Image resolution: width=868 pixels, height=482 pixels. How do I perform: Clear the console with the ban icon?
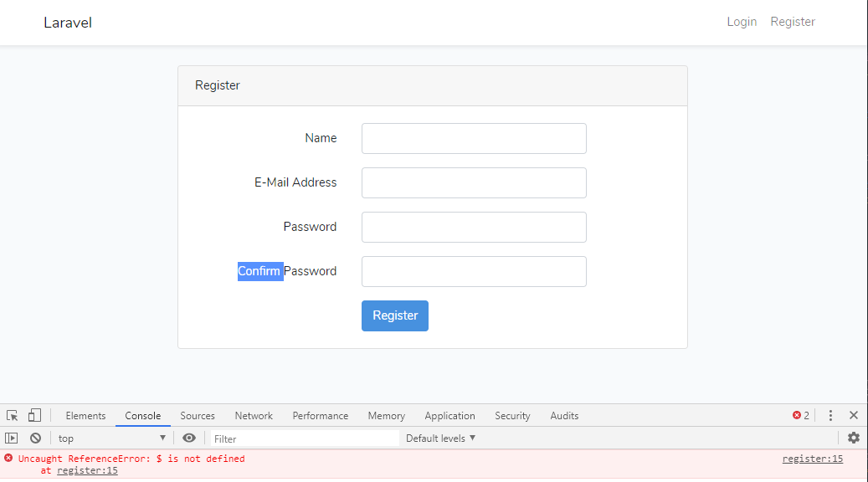[36, 438]
